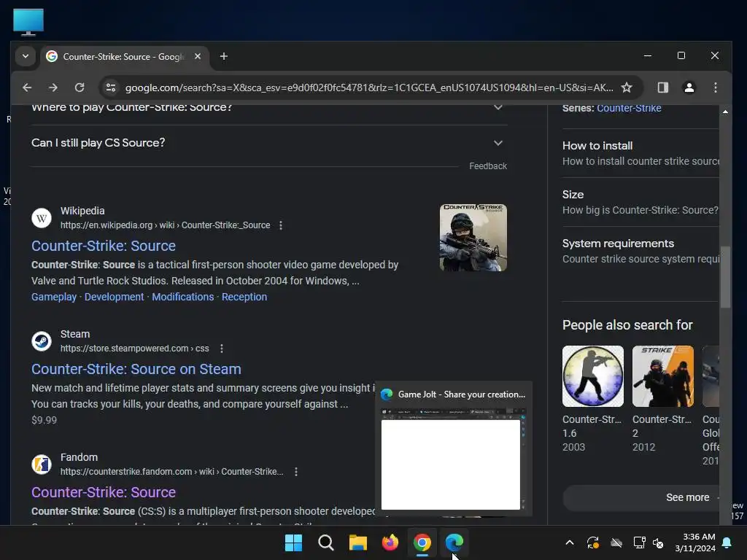Open Fandom's Counter-Strike: Source result

coord(104,492)
